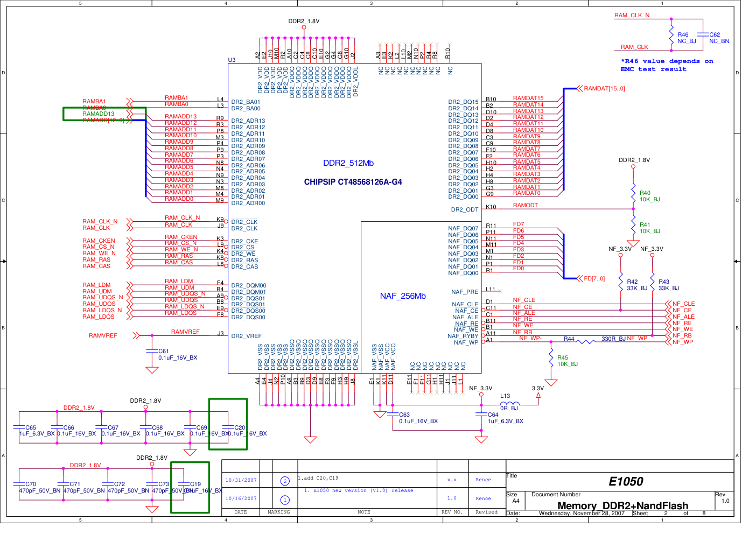Click the 3.3V power arrow symbol
Screen dimensions: 756x534
tap(538, 395)
